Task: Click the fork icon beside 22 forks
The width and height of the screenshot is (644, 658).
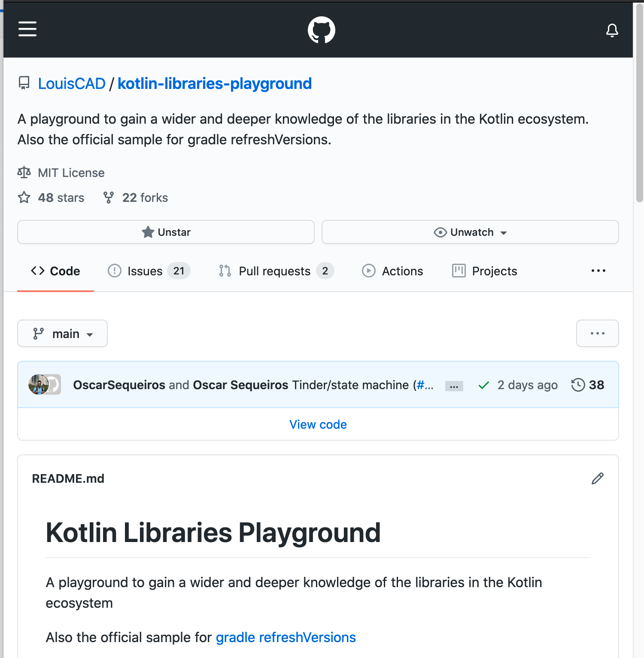Action: [109, 198]
